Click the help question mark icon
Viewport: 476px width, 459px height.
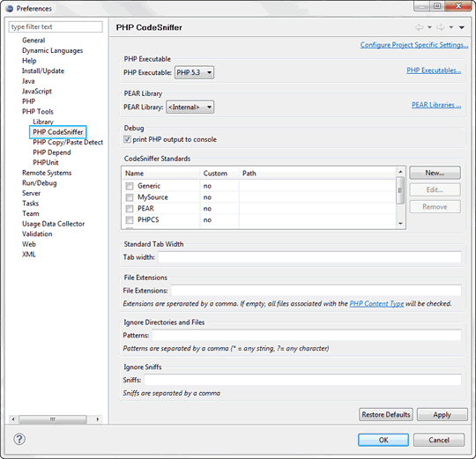coord(19,439)
